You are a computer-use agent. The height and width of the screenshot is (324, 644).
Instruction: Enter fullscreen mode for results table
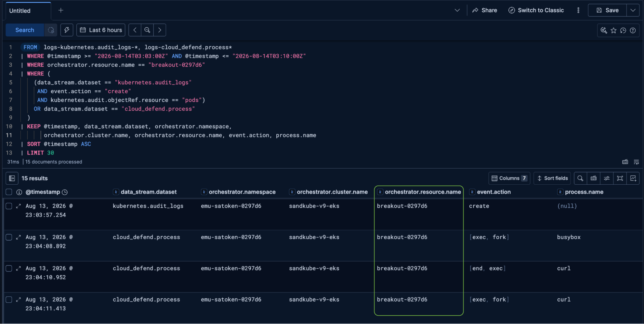620,178
